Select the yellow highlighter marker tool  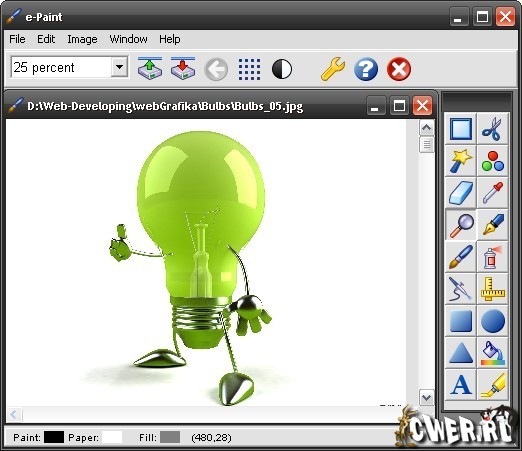point(492,385)
